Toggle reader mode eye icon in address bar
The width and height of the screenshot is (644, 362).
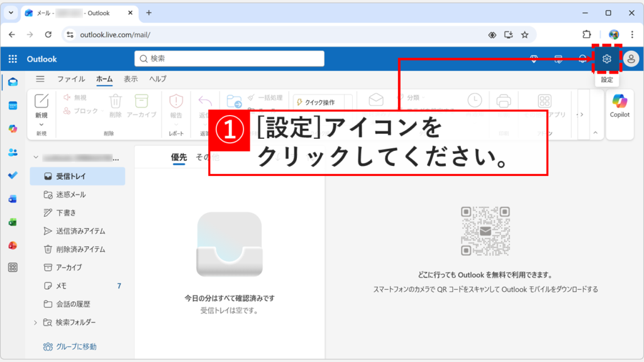pyautogui.click(x=492, y=35)
